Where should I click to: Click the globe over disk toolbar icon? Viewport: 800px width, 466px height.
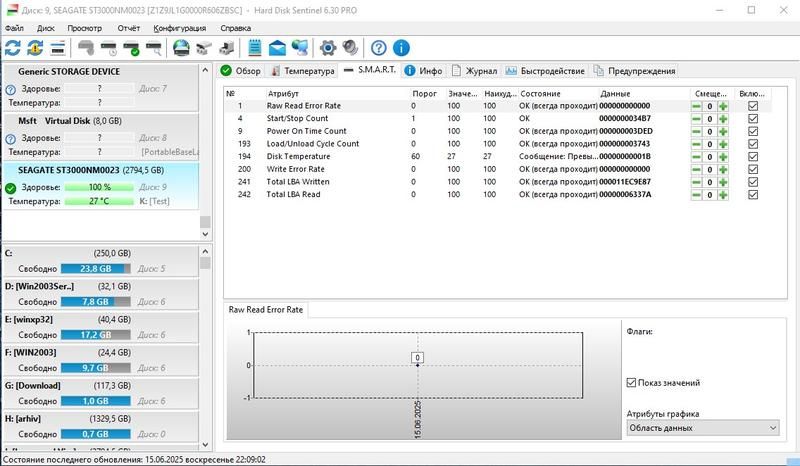click(x=181, y=48)
